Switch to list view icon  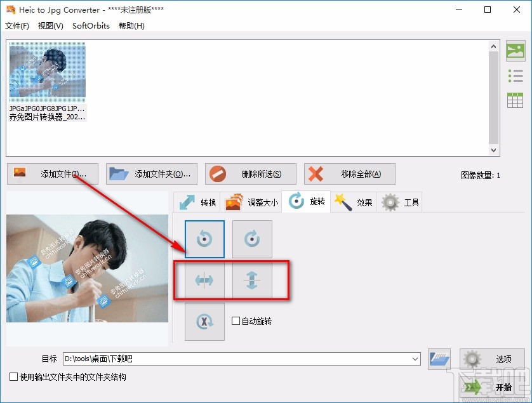pos(516,75)
